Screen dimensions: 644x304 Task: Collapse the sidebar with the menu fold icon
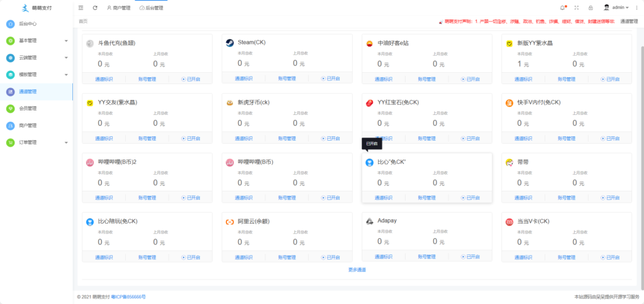(x=81, y=8)
